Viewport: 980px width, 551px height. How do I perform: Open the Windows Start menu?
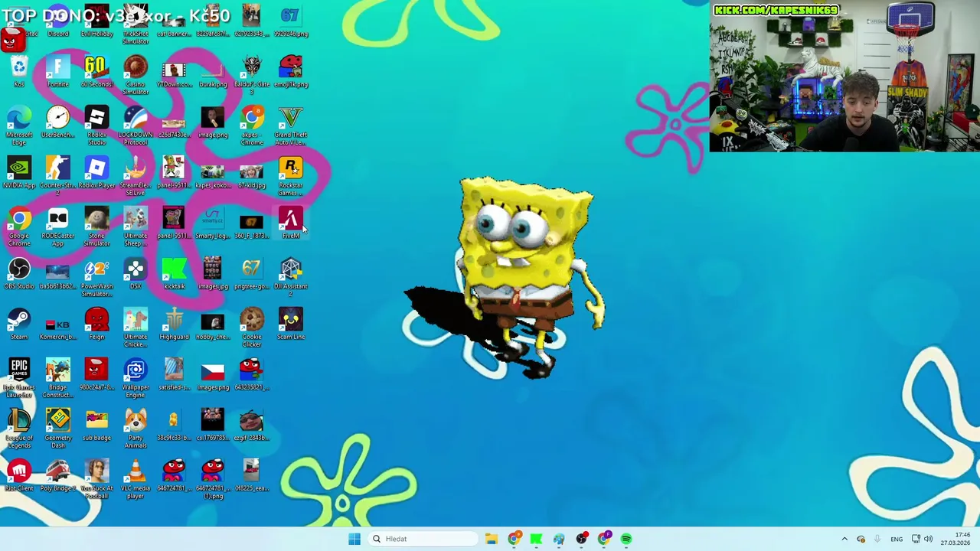click(354, 539)
